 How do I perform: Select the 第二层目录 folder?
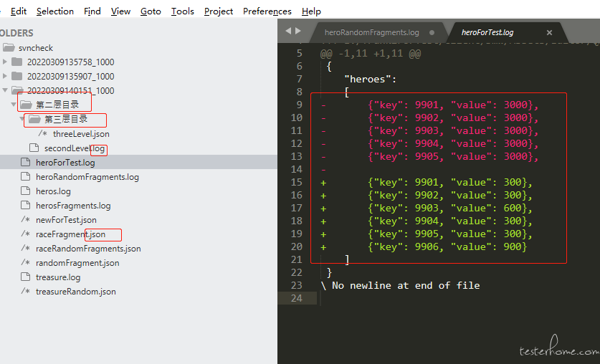coord(57,105)
